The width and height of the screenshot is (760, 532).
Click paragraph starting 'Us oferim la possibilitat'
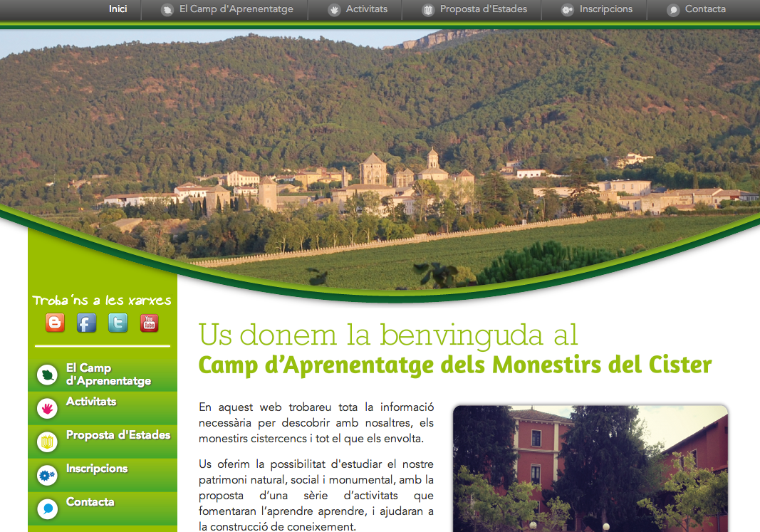tap(316, 495)
